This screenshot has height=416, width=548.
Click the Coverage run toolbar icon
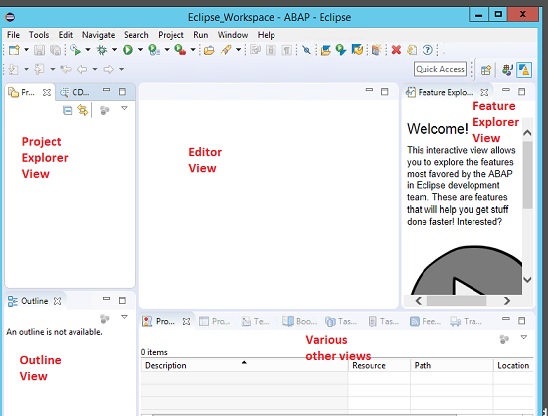(x=154, y=50)
